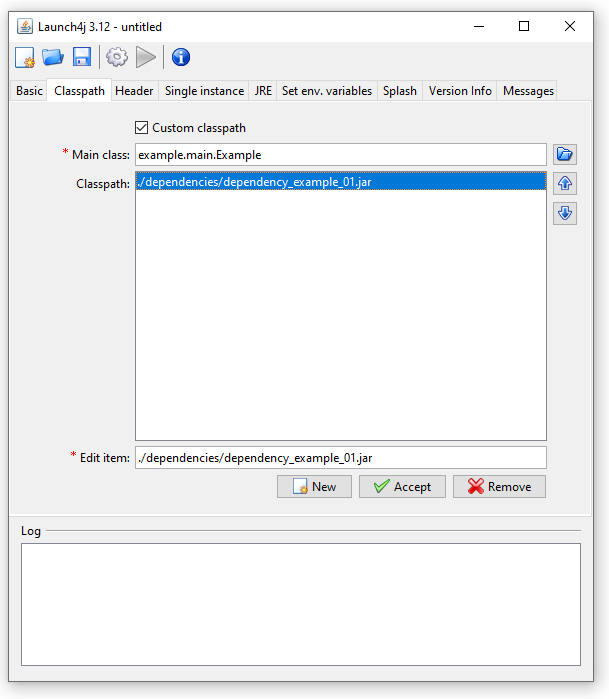
Task: Test wrapper using the play arrow icon
Action: 146,58
